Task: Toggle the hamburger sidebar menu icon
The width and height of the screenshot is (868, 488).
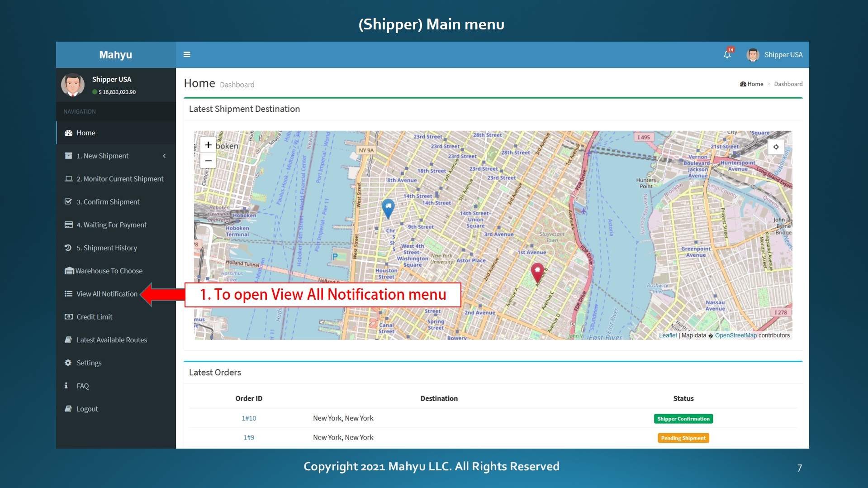Action: (x=187, y=54)
